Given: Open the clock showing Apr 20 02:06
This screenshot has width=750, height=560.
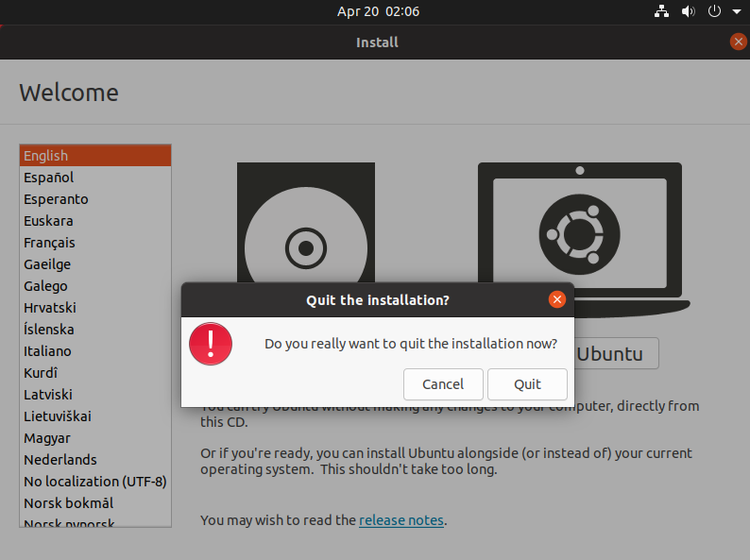Looking at the screenshot, I should coord(378,11).
